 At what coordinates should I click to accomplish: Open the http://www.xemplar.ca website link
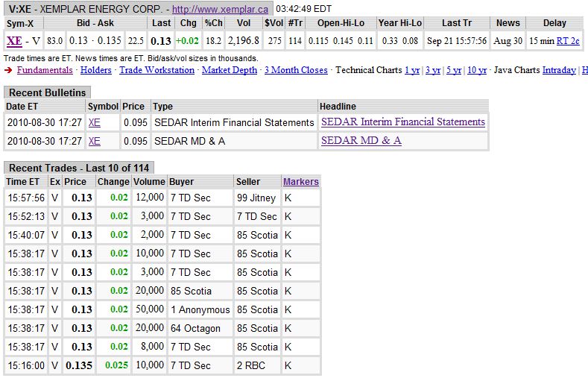220,10
